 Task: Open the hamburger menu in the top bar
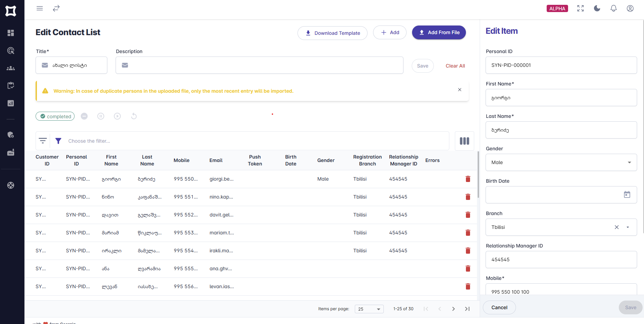tap(40, 8)
